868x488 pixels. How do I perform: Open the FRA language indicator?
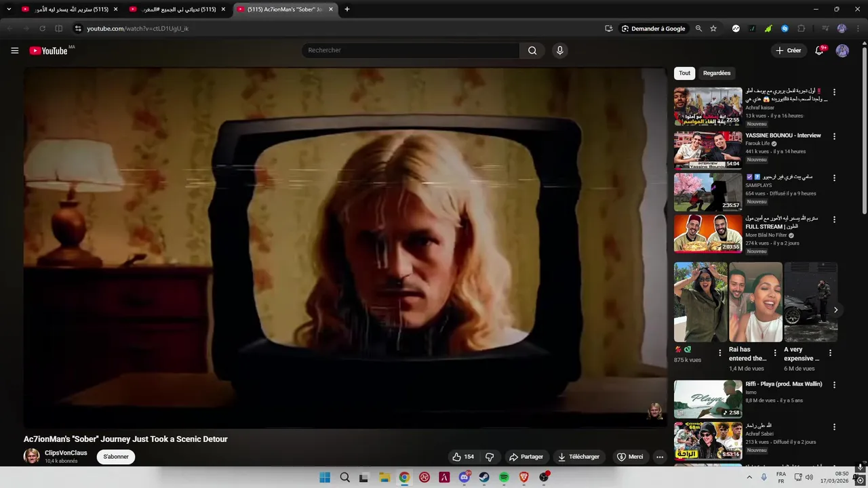click(x=781, y=477)
